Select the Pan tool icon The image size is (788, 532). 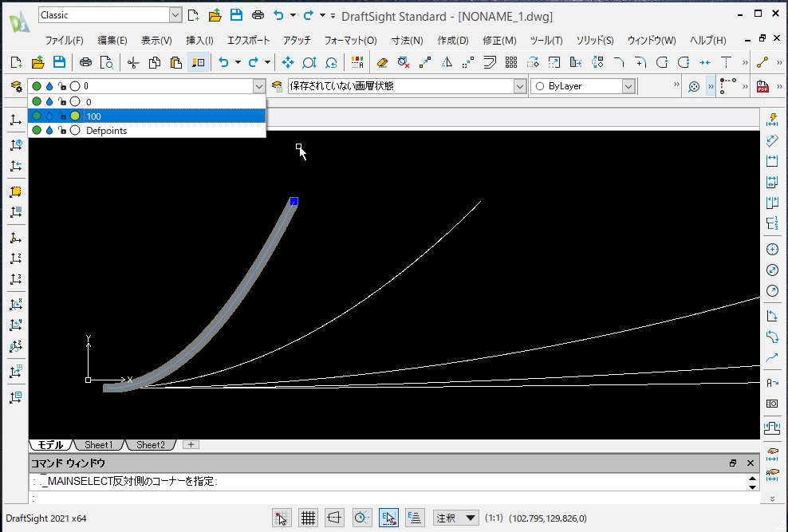click(x=287, y=62)
